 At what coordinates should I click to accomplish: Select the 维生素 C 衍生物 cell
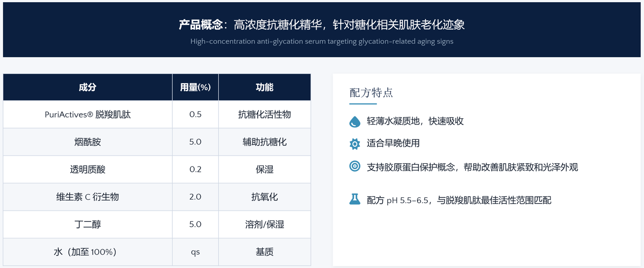(88, 197)
